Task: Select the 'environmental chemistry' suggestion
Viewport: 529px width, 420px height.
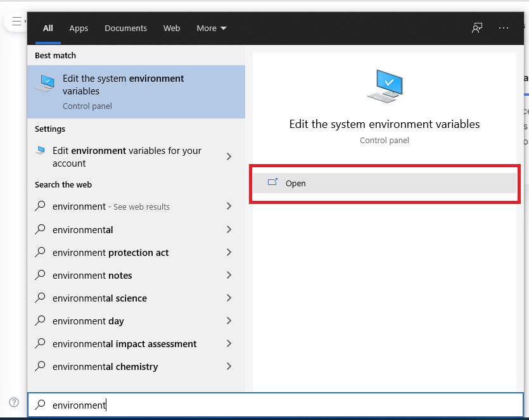Action: 136,366
